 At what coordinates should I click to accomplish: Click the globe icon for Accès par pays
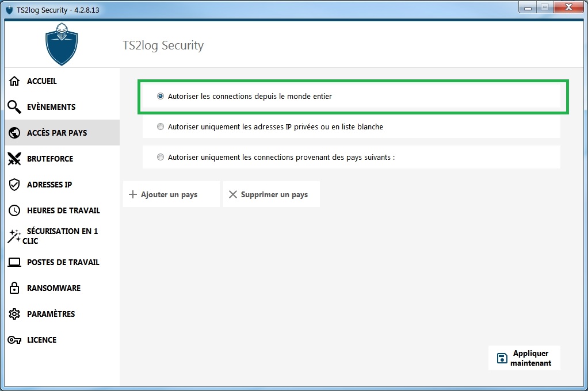click(14, 133)
